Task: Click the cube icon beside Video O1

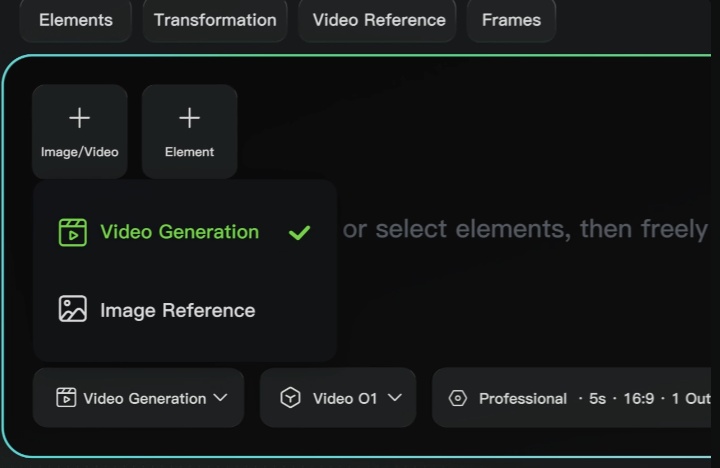Action: [290, 398]
